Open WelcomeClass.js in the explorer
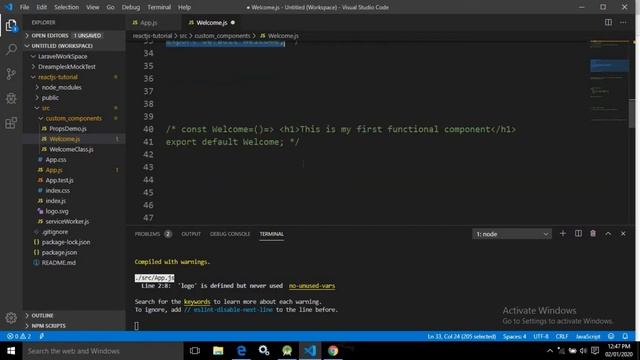The image size is (640, 360). [x=71, y=149]
